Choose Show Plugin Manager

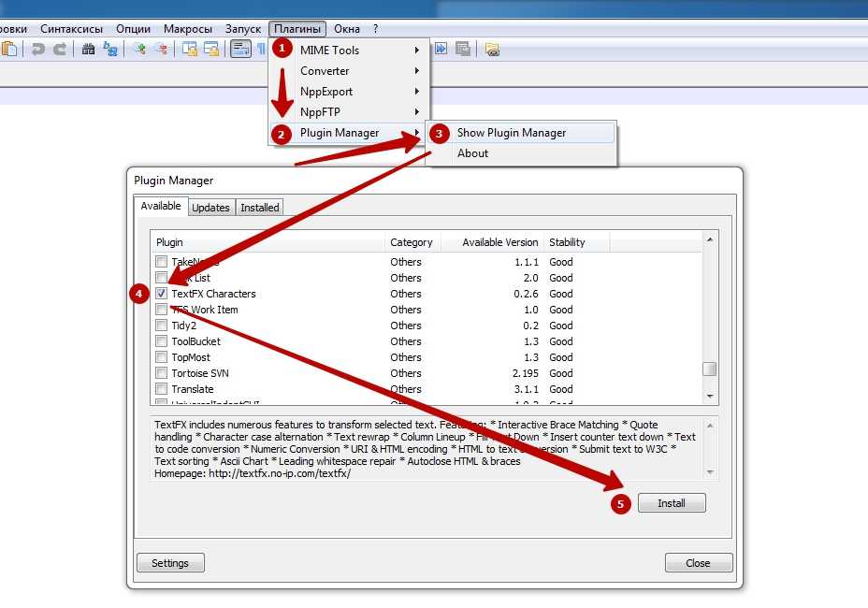pyautogui.click(x=521, y=133)
